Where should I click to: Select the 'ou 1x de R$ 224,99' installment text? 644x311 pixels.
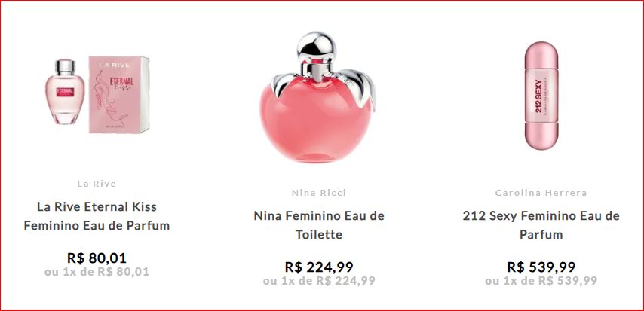tap(319, 281)
